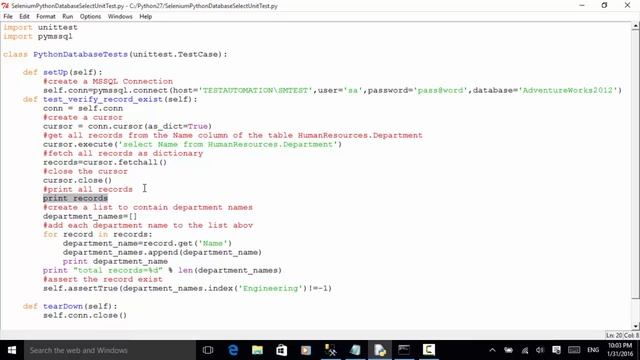Open Task View on the taskbar
This screenshot has width=640, height=360.
click(x=208, y=350)
